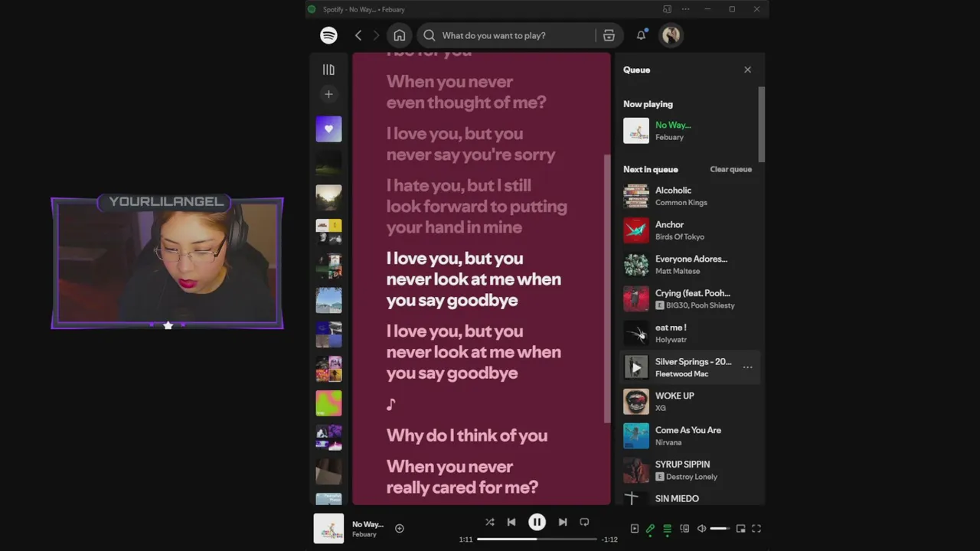Toggle the Queue button in the bottom bar

coord(667,528)
